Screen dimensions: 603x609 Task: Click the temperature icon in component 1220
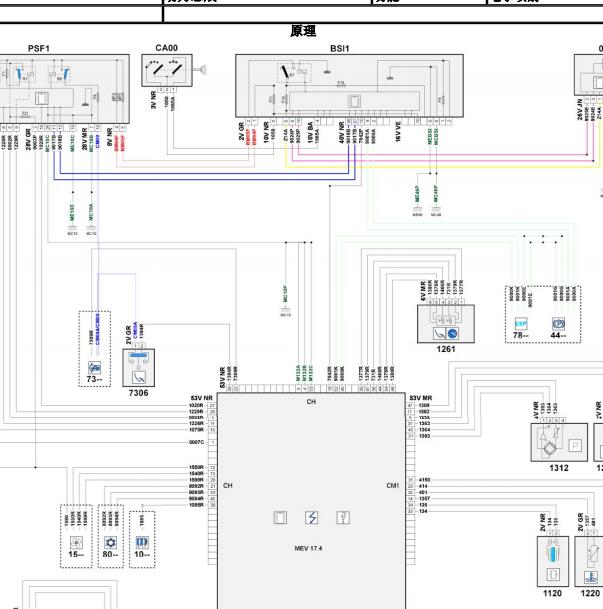click(x=591, y=577)
